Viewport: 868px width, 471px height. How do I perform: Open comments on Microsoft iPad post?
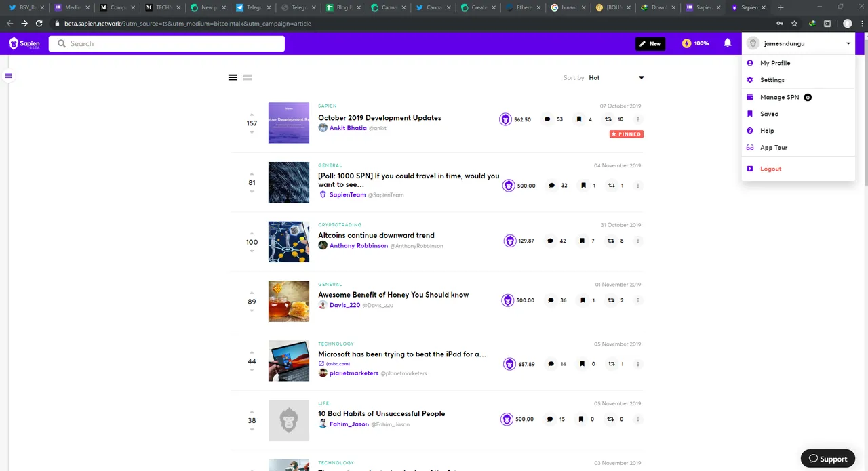[551, 364]
